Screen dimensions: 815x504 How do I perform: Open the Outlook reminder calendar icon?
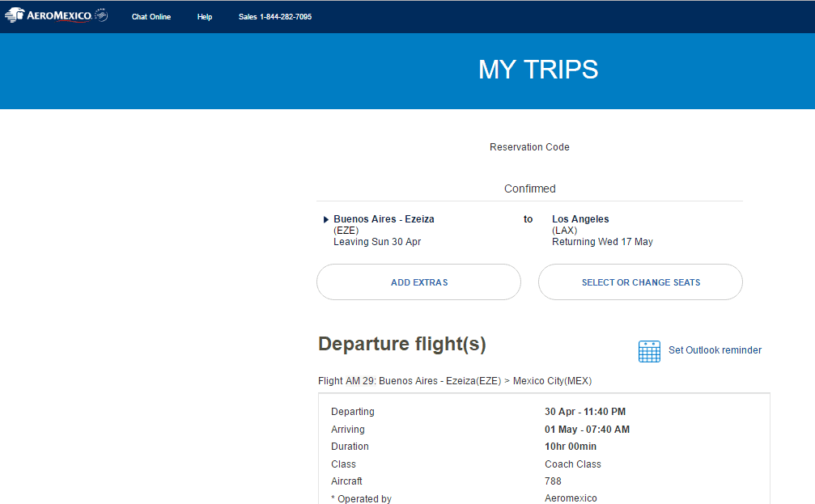(649, 351)
